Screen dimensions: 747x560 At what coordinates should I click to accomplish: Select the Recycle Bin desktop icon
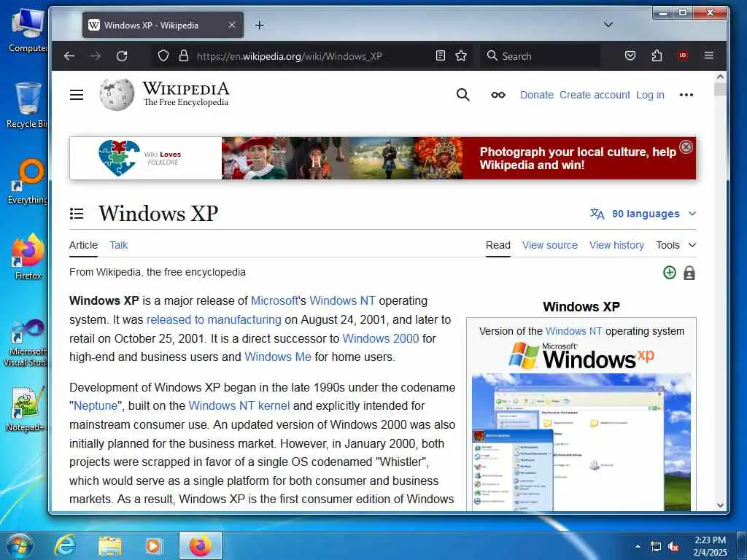[28, 105]
